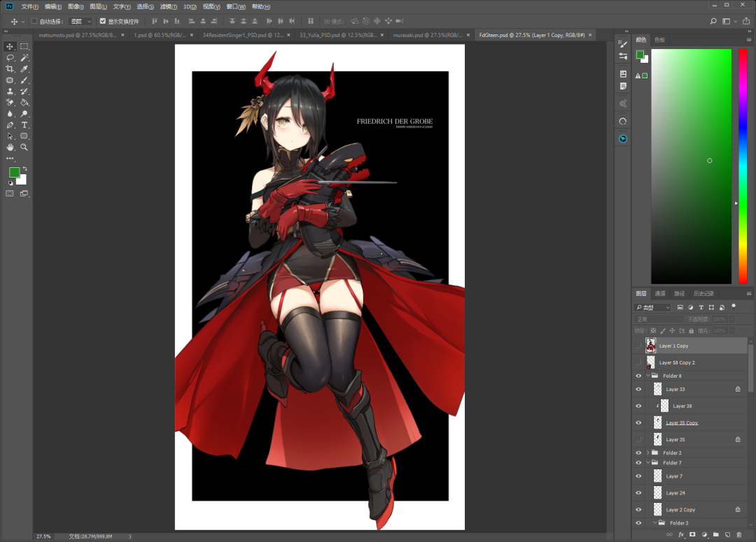Show the Layer 1 Copy layer
The width and height of the screenshot is (756, 542).
(x=638, y=346)
